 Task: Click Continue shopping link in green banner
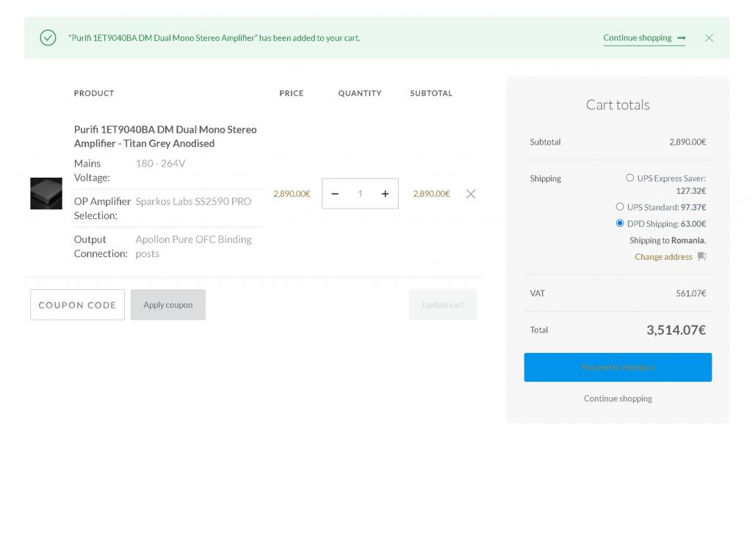[x=637, y=38]
